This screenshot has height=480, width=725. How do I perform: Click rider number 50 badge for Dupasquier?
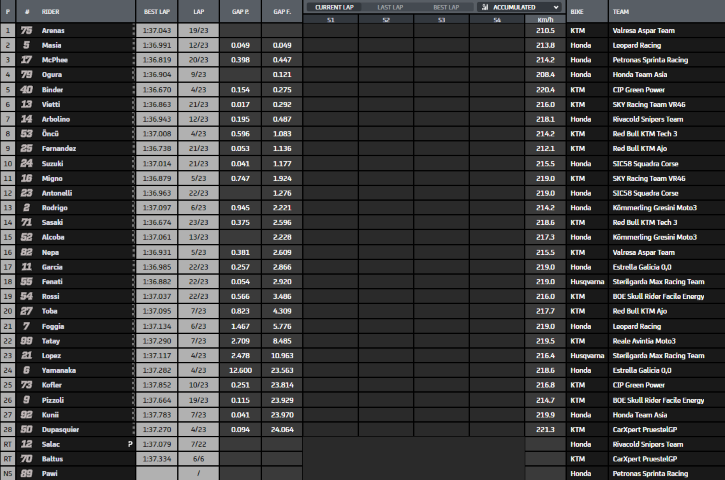click(26, 429)
